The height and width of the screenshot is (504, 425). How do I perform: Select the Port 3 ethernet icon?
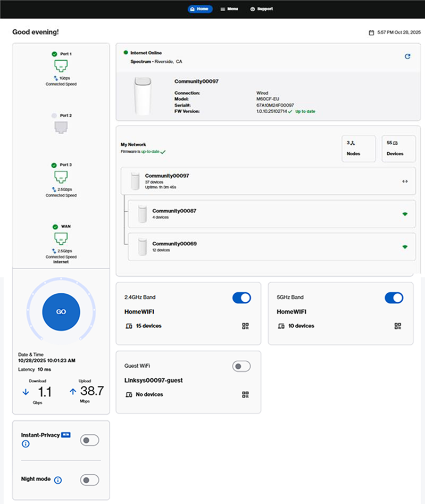click(x=61, y=177)
